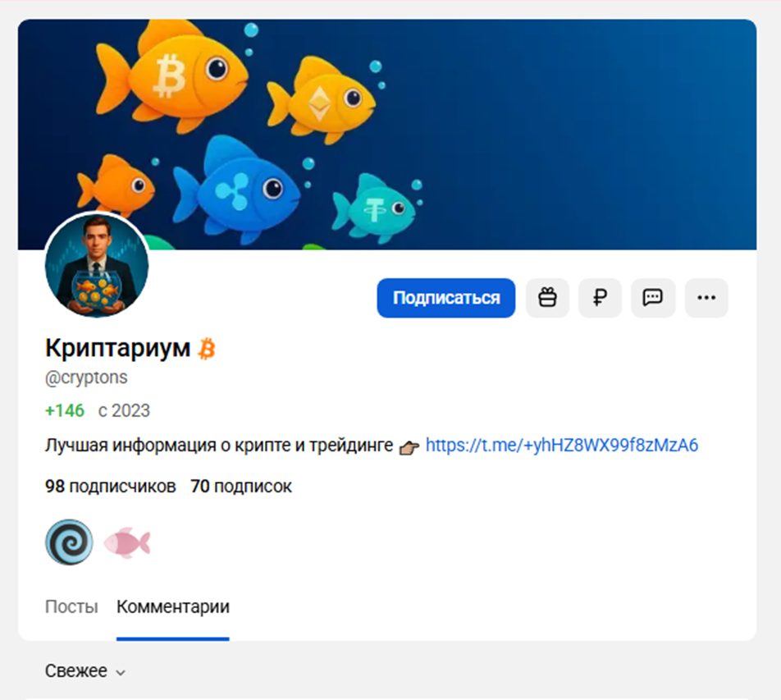The height and width of the screenshot is (700, 781).
Task: Click the orange bitcoin emoji beside Криптариум
Action: point(207,349)
